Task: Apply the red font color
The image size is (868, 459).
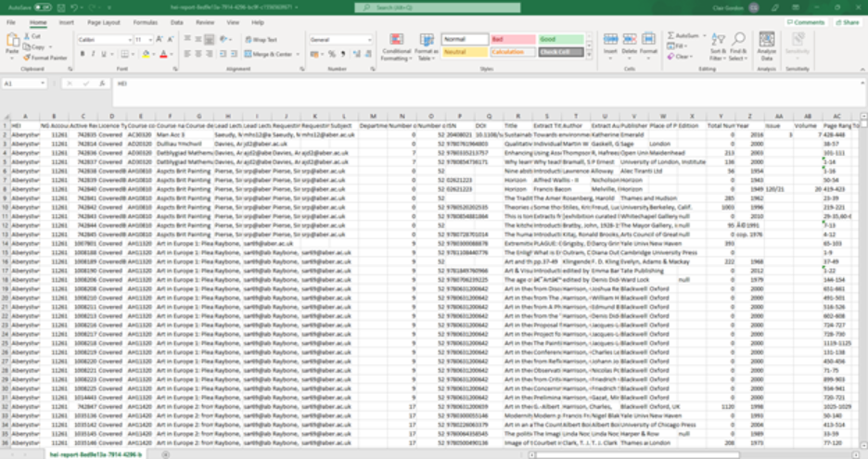Action: point(163,55)
